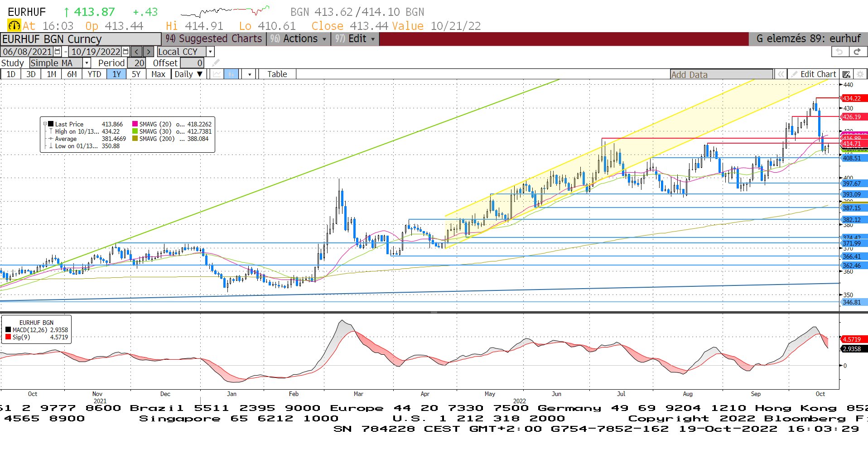Click the 382.12 price level label
868x454 pixels.
coord(854,220)
